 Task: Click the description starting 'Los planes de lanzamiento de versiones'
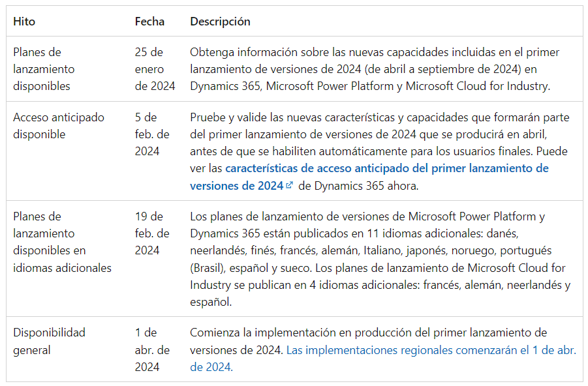(367, 216)
